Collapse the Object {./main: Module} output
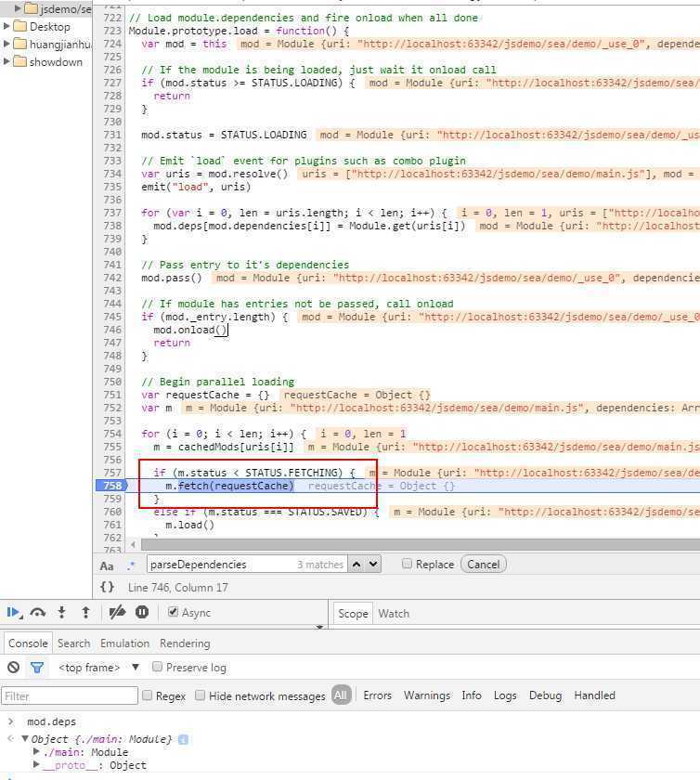This screenshot has width=700, height=780. click(x=24, y=739)
